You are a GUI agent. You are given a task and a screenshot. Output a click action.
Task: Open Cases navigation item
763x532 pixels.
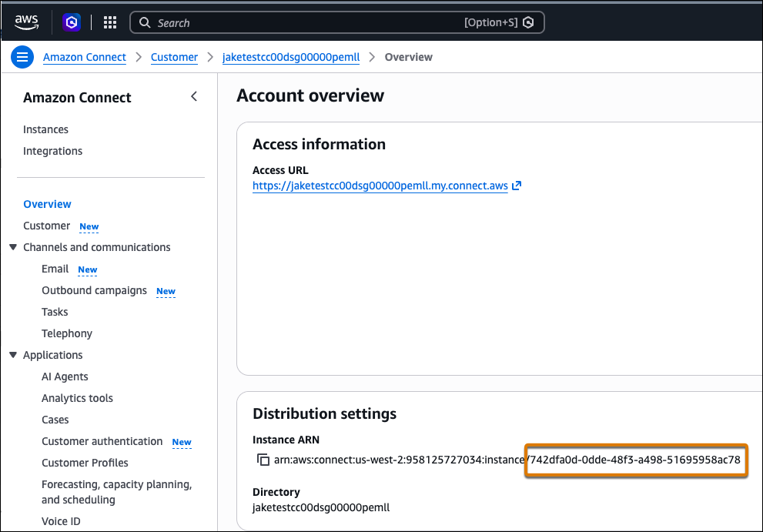pyautogui.click(x=55, y=420)
